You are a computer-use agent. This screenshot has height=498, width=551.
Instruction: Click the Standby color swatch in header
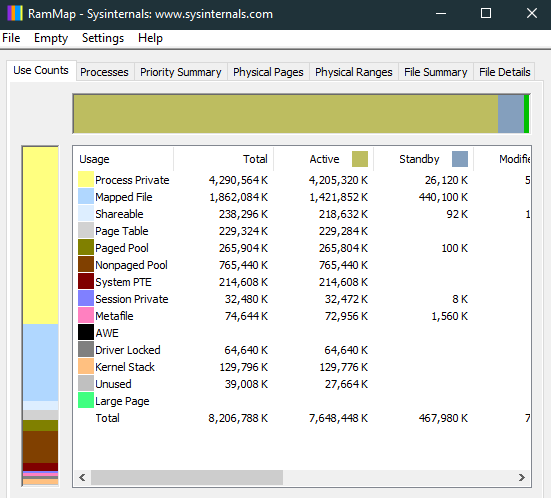coord(460,159)
